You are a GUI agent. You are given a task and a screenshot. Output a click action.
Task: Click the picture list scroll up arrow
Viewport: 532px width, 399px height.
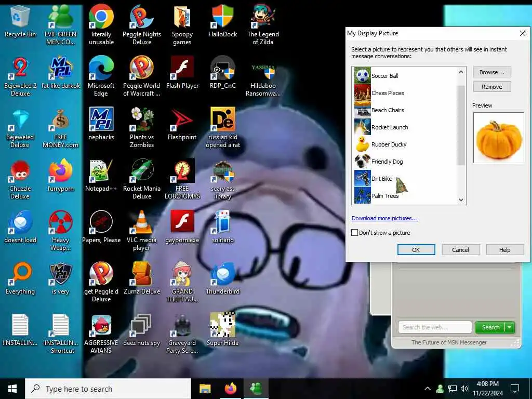pyautogui.click(x=461, y=72)
